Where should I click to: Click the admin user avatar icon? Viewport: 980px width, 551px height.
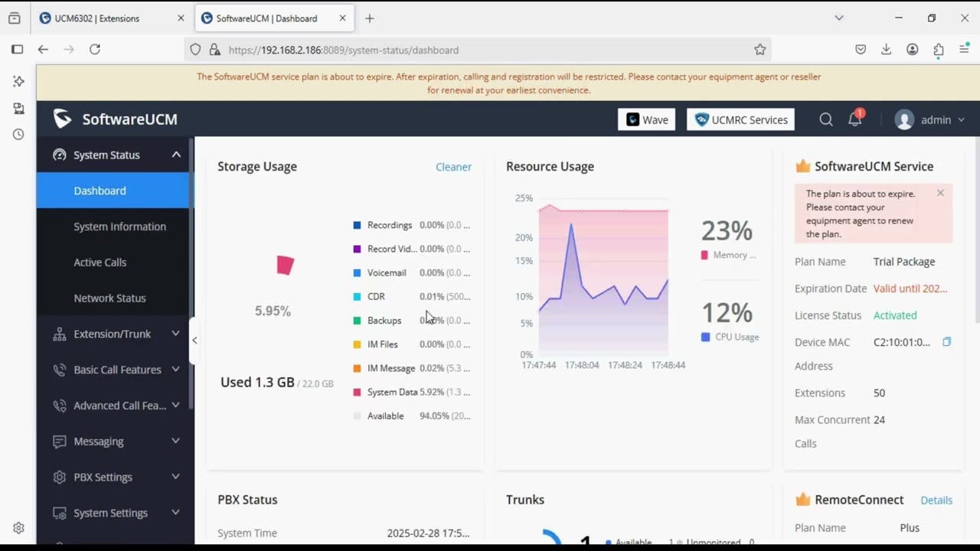click(904, 120)
